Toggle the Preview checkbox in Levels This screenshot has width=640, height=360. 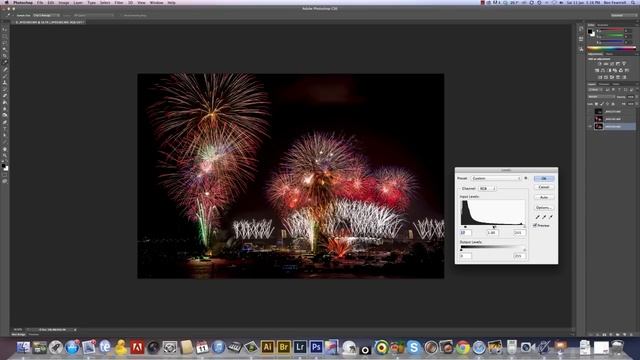point(534,225)
